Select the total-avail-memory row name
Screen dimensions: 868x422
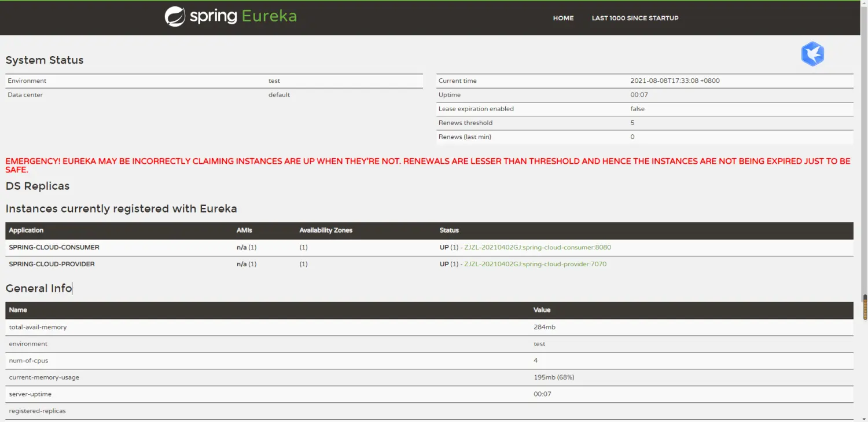(38, 327)
